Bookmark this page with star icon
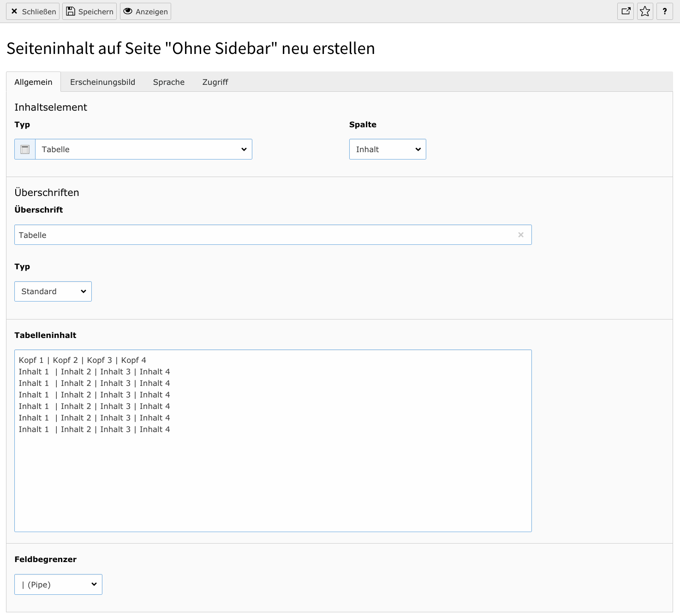The width and height of the screenshot is (680, 616). pyautogui.click(x=645, y=12)
